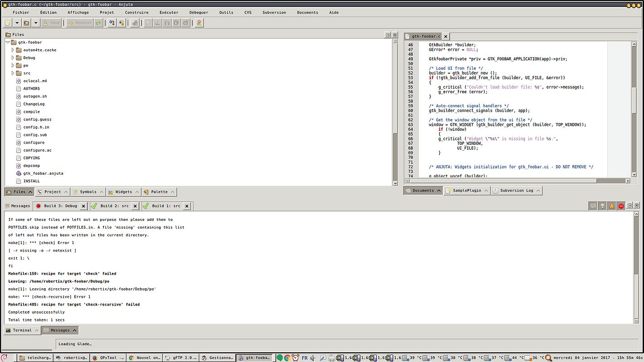Open the Fichier menu
The width and height of the screenshot is (644, 362).
pos(21,13)
